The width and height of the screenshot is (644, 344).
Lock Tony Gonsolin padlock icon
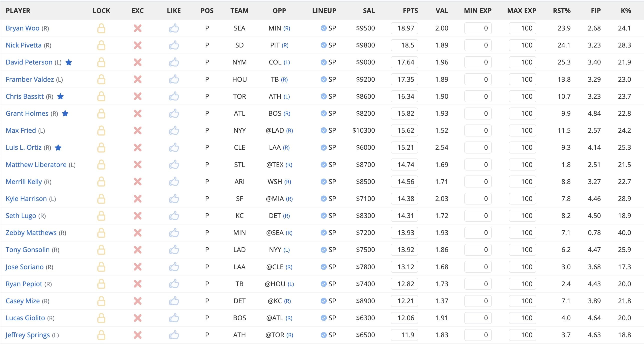click(101, 250)
